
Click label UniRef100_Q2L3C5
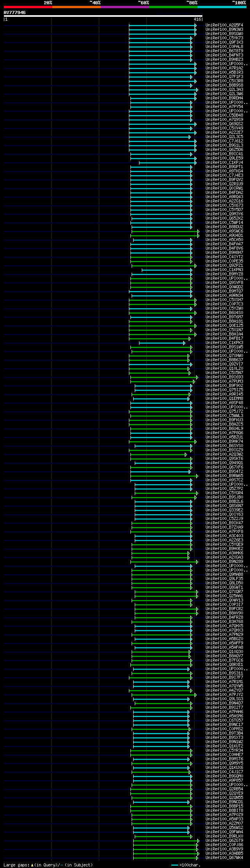[224, 137]
